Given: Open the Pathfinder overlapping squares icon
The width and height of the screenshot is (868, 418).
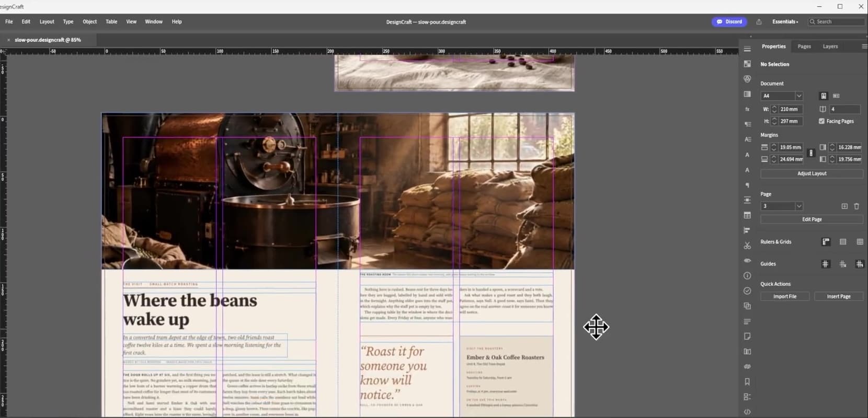Looking at the screenshot, I should click(x=747, y=306).
